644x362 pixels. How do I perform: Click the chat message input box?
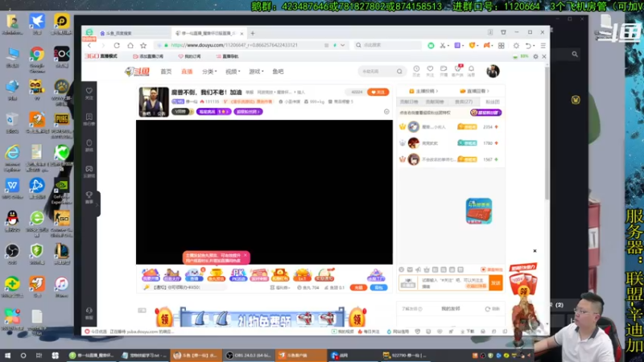point(452,283)
